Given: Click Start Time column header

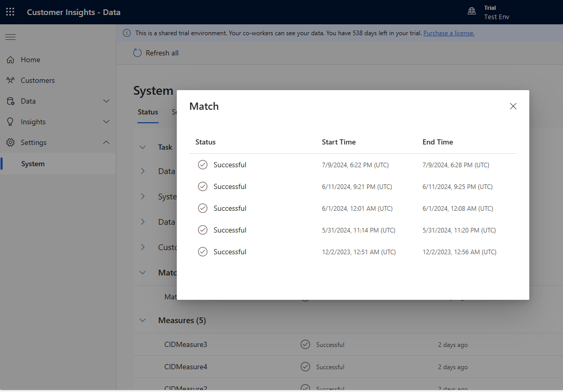Looking at the screenshot, I should coord(339,142).
